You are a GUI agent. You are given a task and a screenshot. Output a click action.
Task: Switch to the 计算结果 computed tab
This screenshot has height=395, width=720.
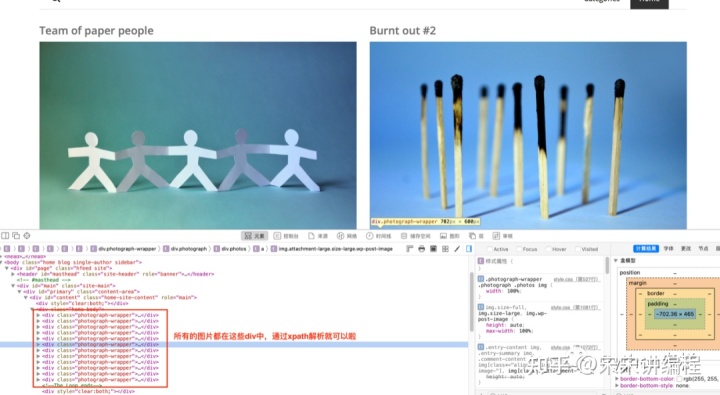646,248
